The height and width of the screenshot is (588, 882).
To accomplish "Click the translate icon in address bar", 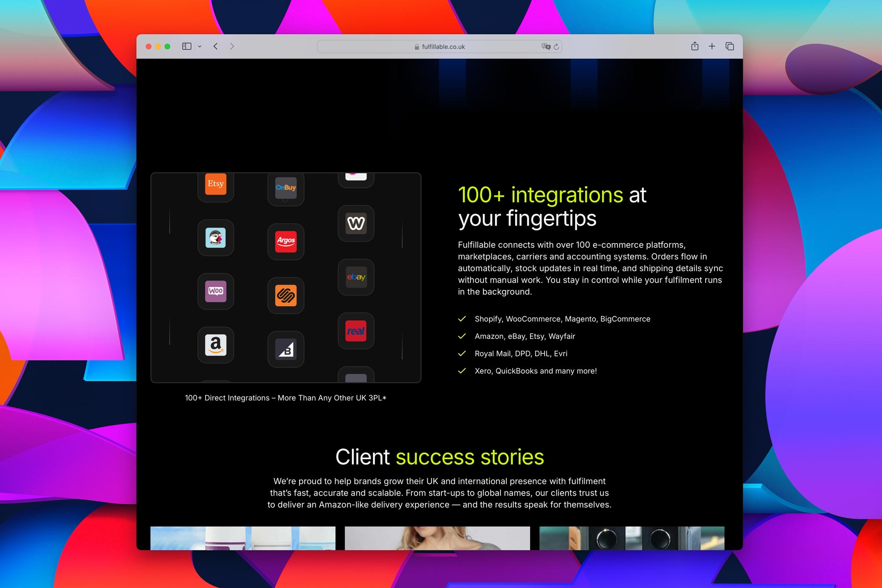I will click(546, 46).
